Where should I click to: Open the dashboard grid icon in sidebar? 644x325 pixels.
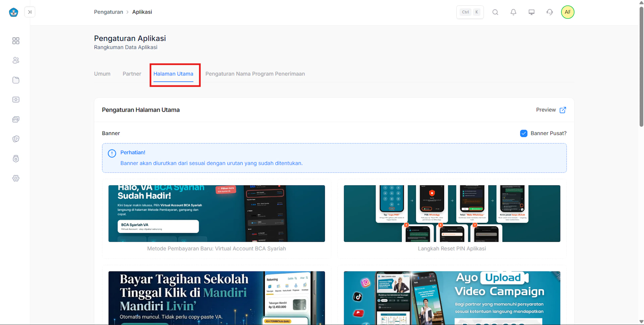[x=16, y=41]
